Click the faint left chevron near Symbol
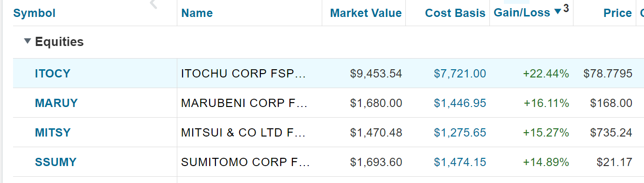Image resolution: width=644 pixels, height=183 pixels. tap(154, 4)
